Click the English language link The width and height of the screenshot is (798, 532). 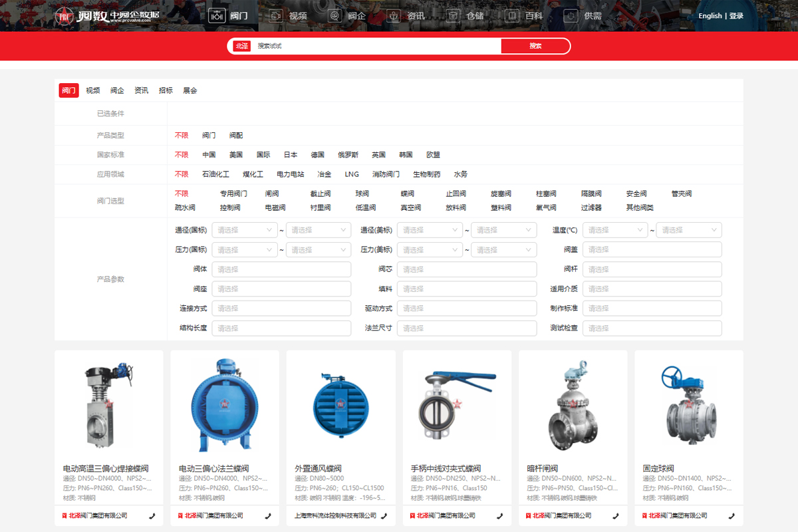[x=710, y=16]
